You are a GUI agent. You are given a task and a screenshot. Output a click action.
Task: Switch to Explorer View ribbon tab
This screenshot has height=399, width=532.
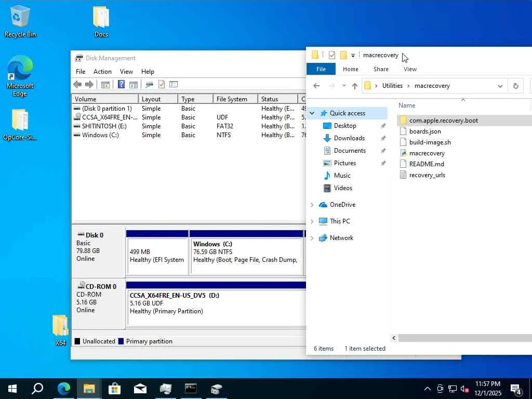(x=410, y=69)
